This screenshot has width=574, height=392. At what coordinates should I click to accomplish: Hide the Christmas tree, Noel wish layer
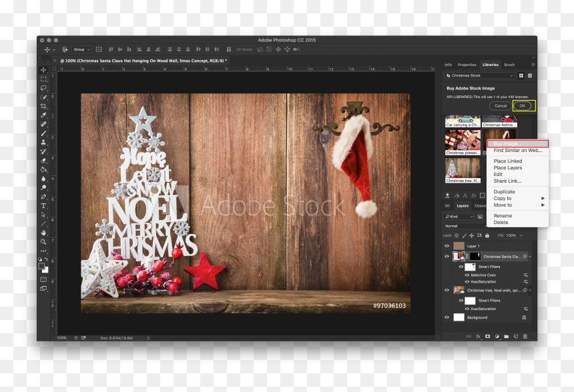pyautogui.click(x=447, y=290)
